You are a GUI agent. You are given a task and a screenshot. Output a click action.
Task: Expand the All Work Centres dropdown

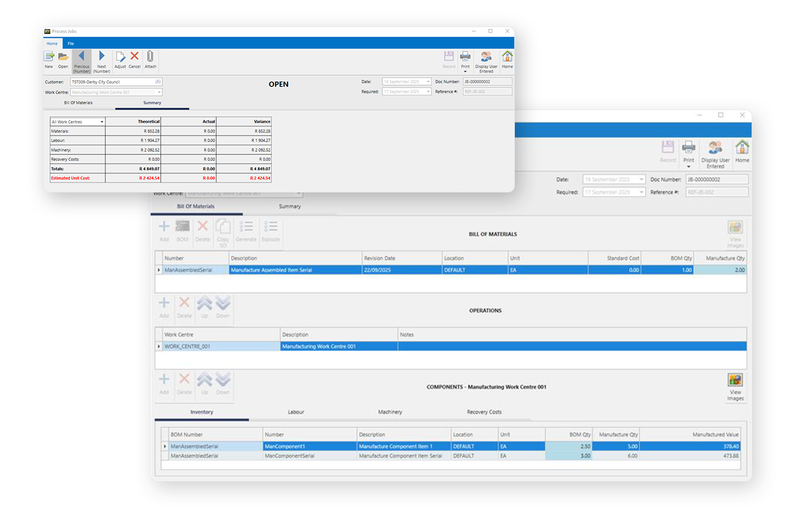click(x=102, y=122)
